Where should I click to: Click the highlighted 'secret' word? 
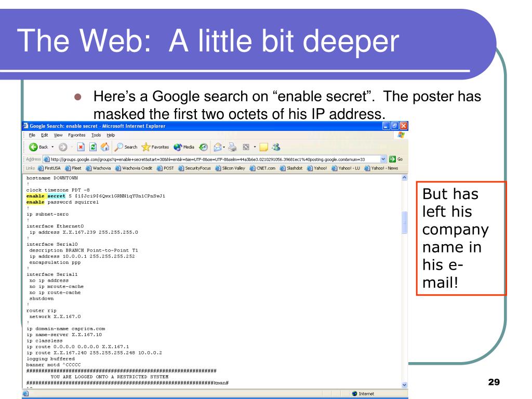pos(56,196)
